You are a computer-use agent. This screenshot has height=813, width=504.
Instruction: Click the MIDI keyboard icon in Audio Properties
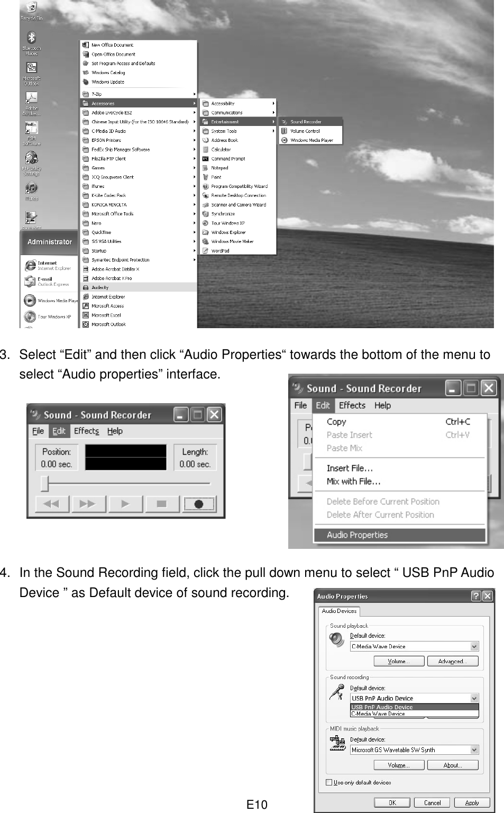coord(337,744)
